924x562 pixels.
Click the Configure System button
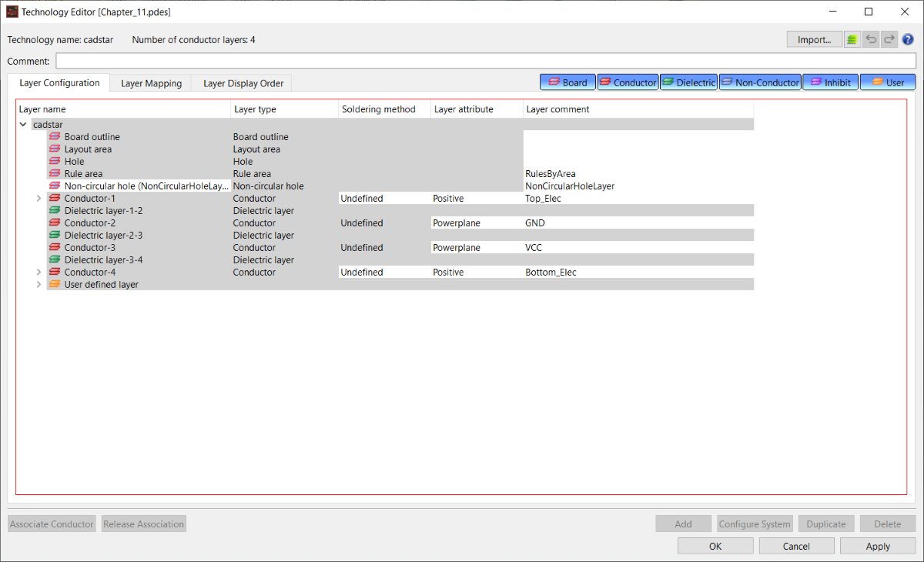pyautogui.click(x=755, y=524)
